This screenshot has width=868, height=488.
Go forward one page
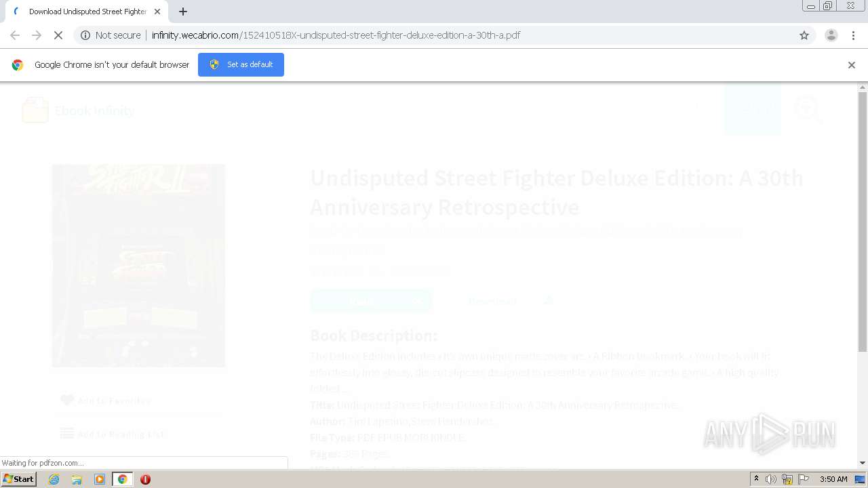pyautogui.click(x=37, y=35)
